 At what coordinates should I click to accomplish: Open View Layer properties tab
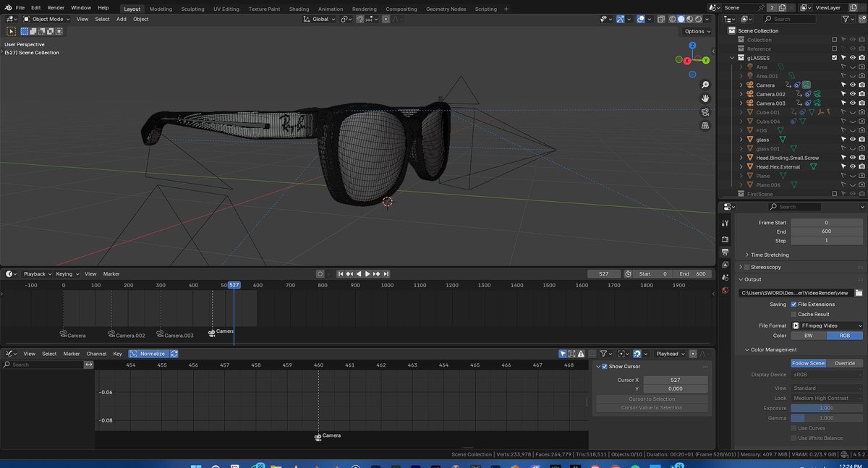pyautogui.click(x=725, y=265)
